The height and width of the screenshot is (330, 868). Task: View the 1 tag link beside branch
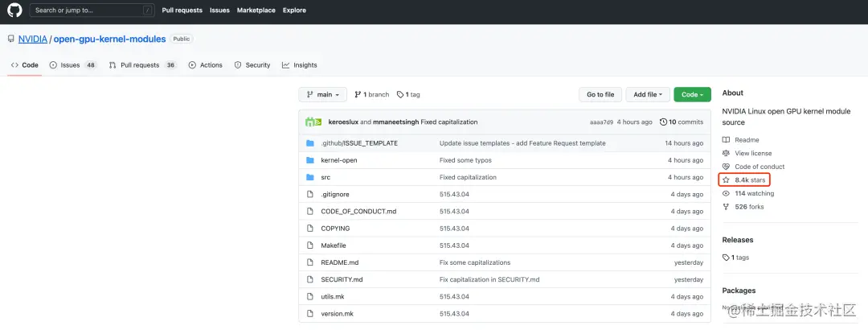(408, 94)
